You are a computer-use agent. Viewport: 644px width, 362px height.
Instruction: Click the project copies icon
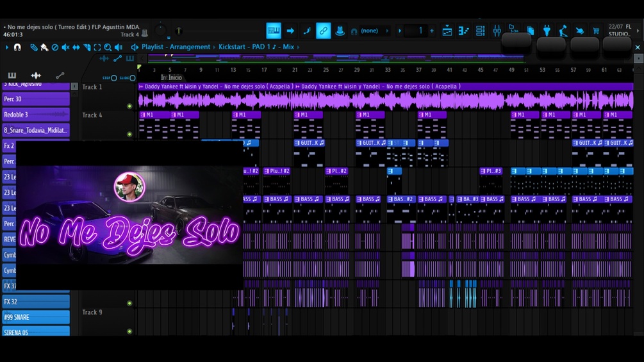[x=530, y=31]
